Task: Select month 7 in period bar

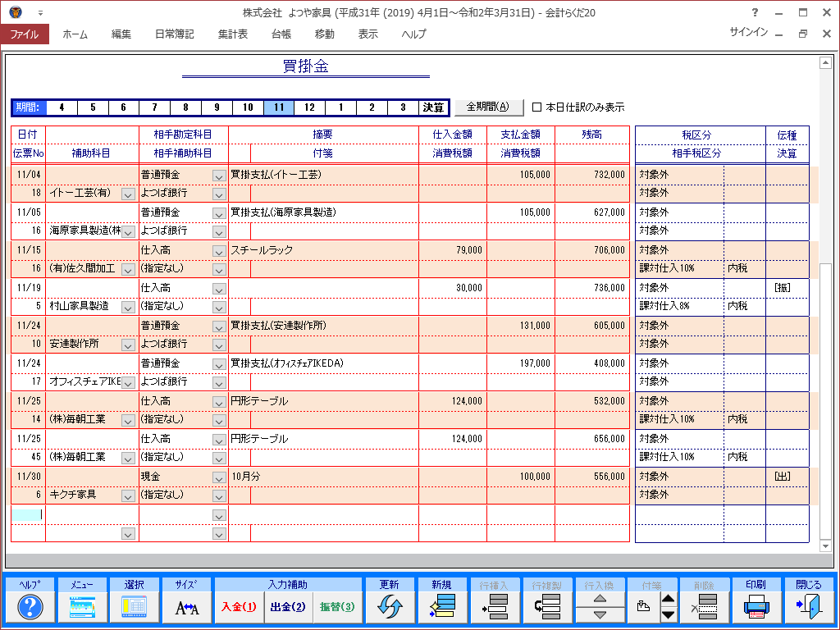Action: (154, 107)
